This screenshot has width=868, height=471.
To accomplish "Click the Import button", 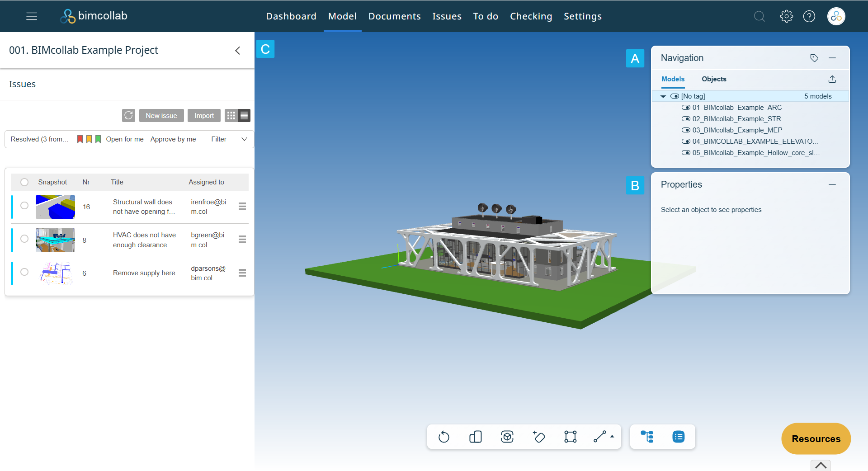I will pyautogui.click(x=204, y=116).
